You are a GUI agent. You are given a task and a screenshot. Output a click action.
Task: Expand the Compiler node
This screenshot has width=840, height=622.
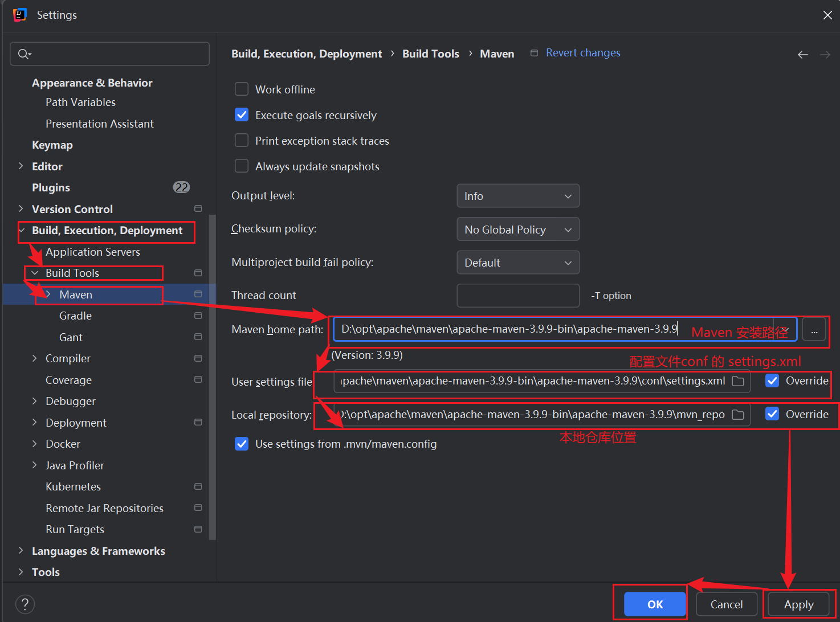[x=35, y=358]
